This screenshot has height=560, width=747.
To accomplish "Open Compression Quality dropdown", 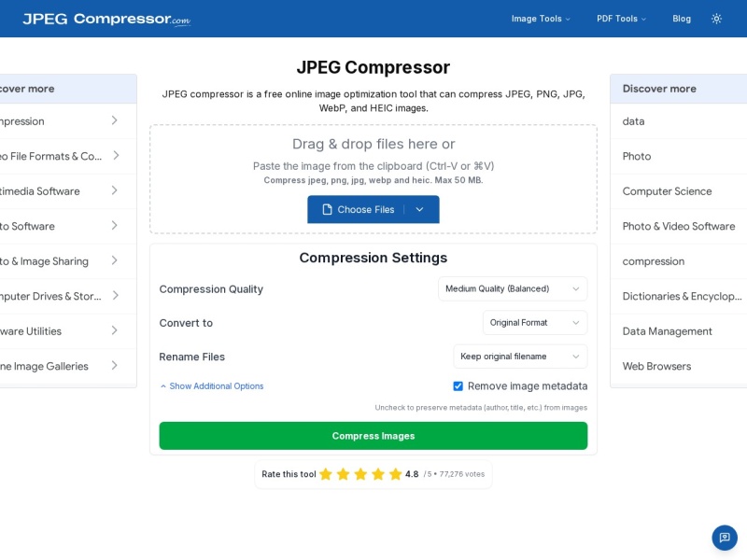I will [x=513, y=288].
